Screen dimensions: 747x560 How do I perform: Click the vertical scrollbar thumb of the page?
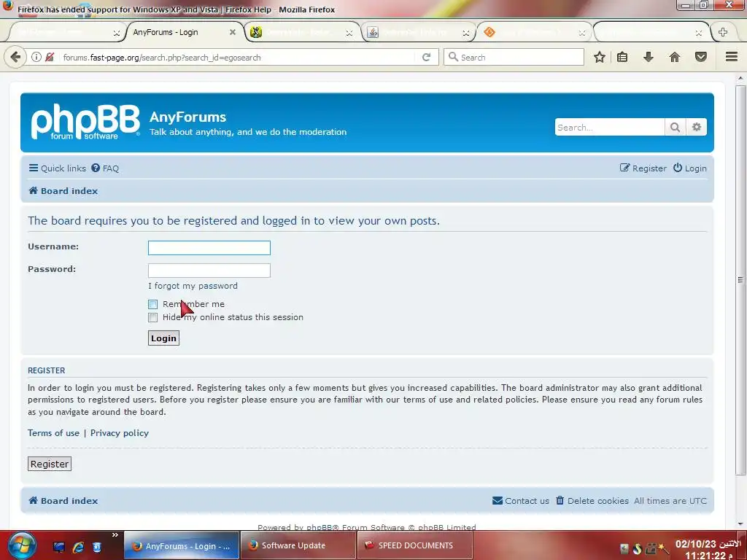[740, 280]
